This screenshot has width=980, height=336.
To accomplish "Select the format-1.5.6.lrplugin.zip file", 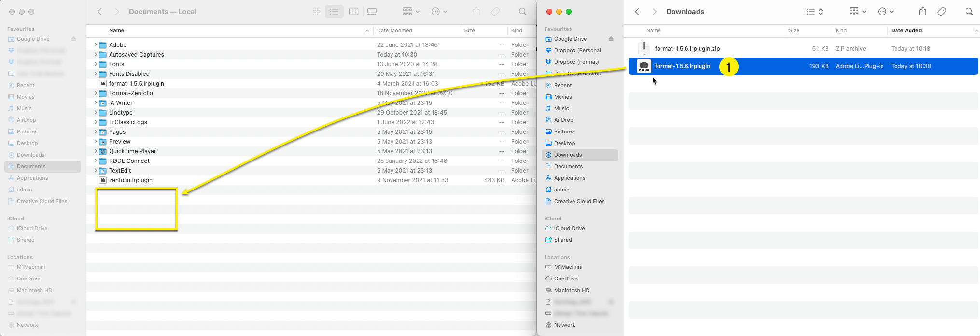I will tap(687, 49).
